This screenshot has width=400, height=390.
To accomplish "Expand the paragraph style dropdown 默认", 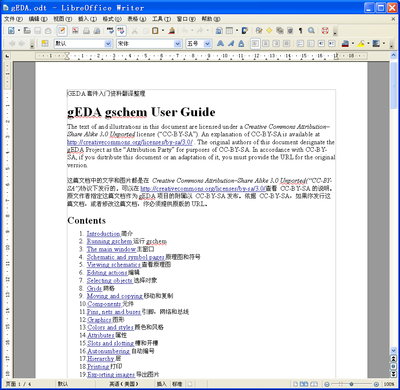I will 108,44.
